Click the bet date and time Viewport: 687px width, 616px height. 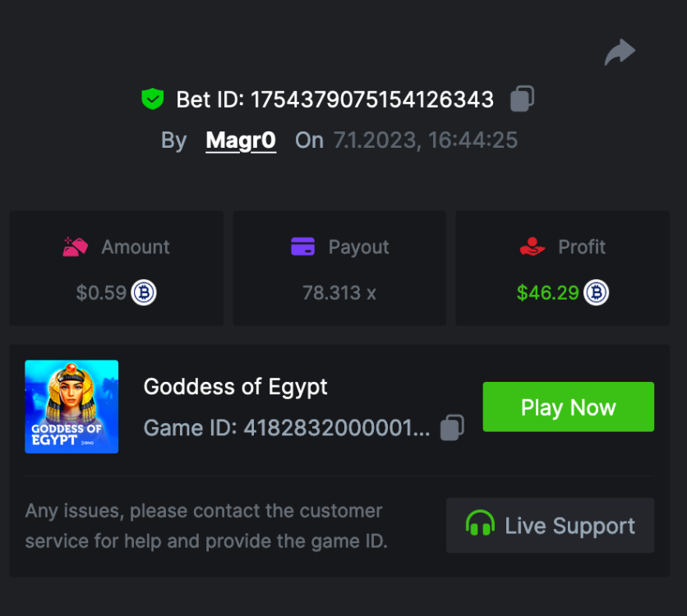(426, 140)
